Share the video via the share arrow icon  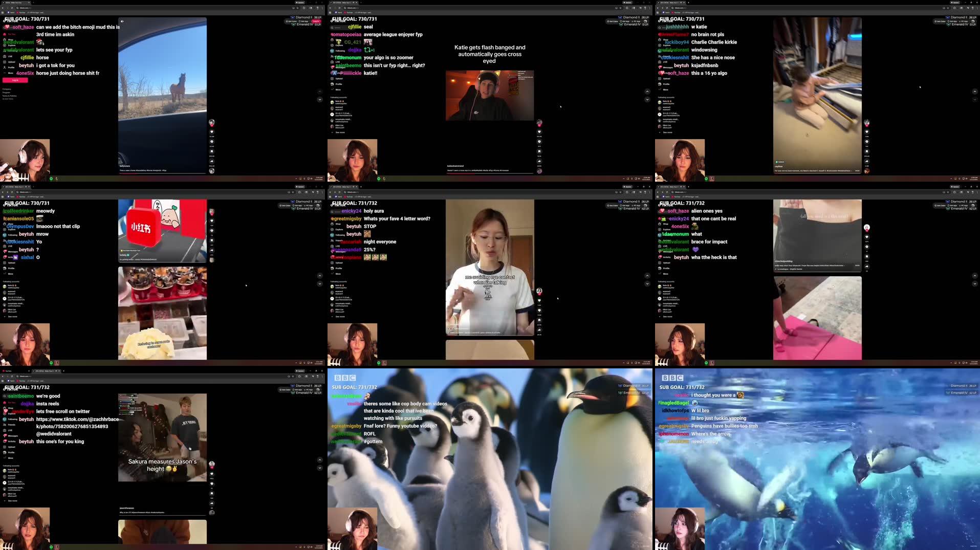[x=211, y=161]
